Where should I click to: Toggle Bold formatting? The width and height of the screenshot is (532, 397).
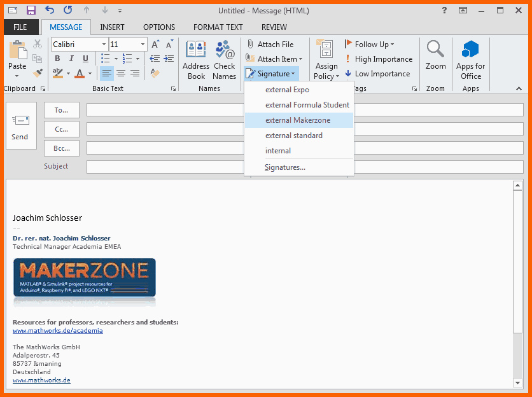(x=57, y=59)
